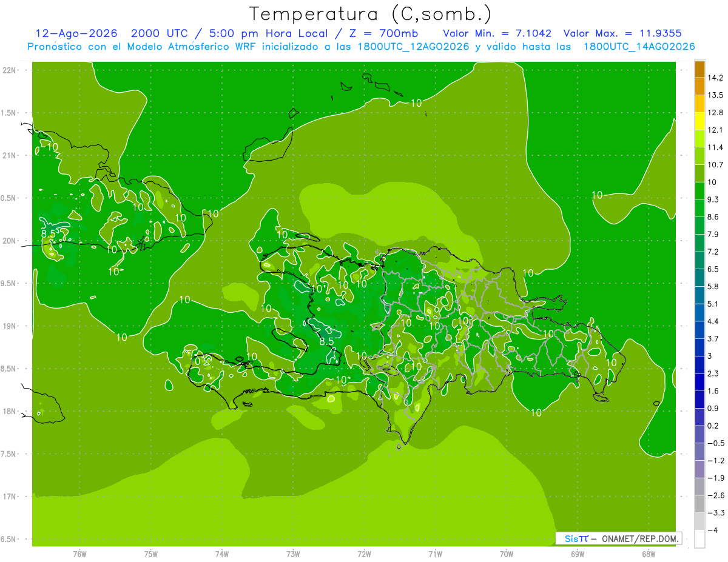Select the yellow swatch between 12.1 and 12.8
Screen dimensions: 728x562
[699, 121]
